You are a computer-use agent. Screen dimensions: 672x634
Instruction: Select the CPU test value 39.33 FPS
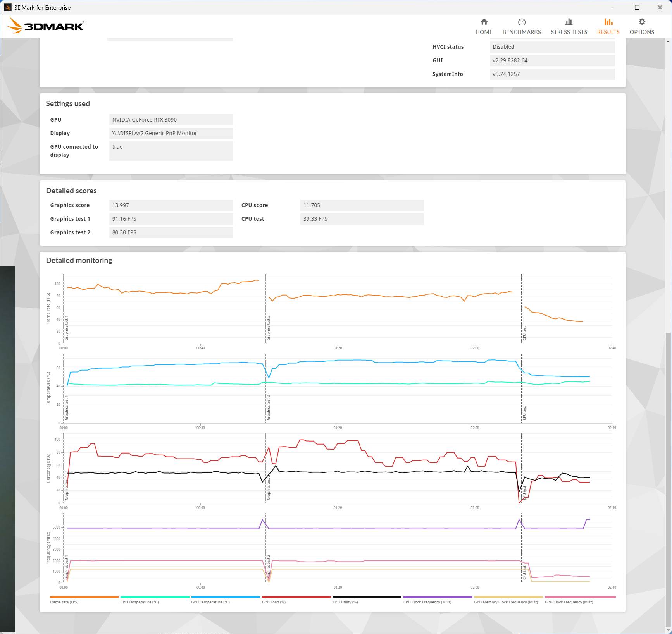click(362, 219)
